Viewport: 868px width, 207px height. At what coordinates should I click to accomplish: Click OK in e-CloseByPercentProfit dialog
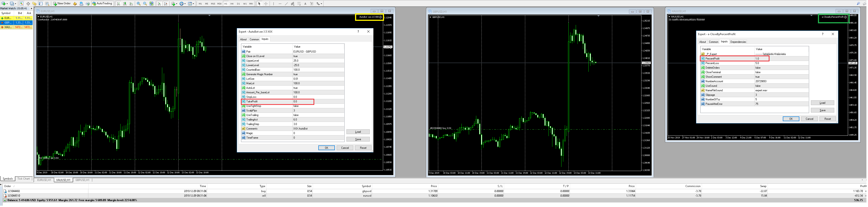click(791, 119)
